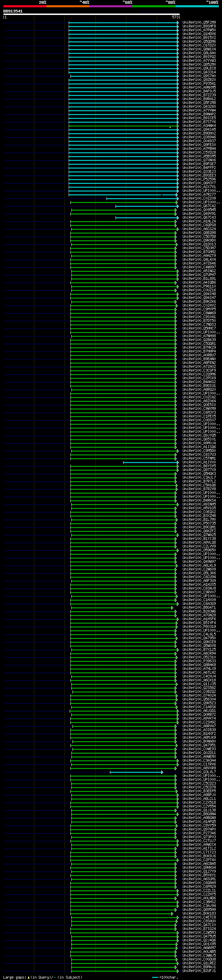Click the red 20% identity legend segment
222x980 pixels.
(x=25, y=6)
